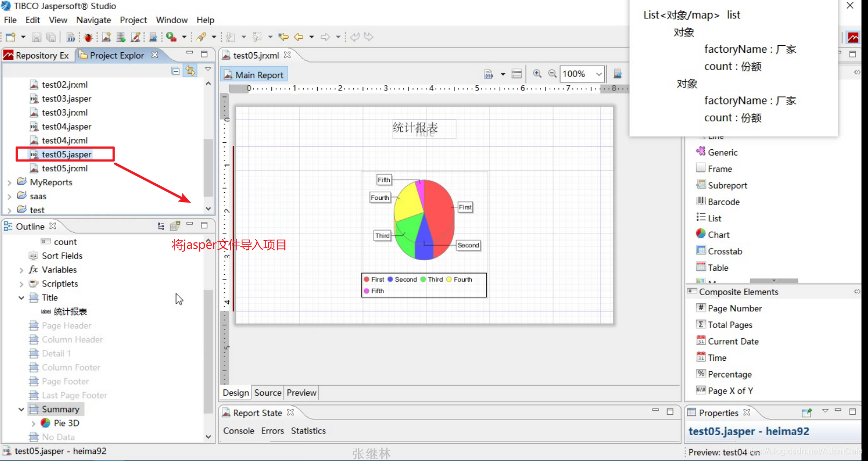Click the Save icon in toolbar
Viewport: 868px width, 461px height.
[x=37, y=37]
